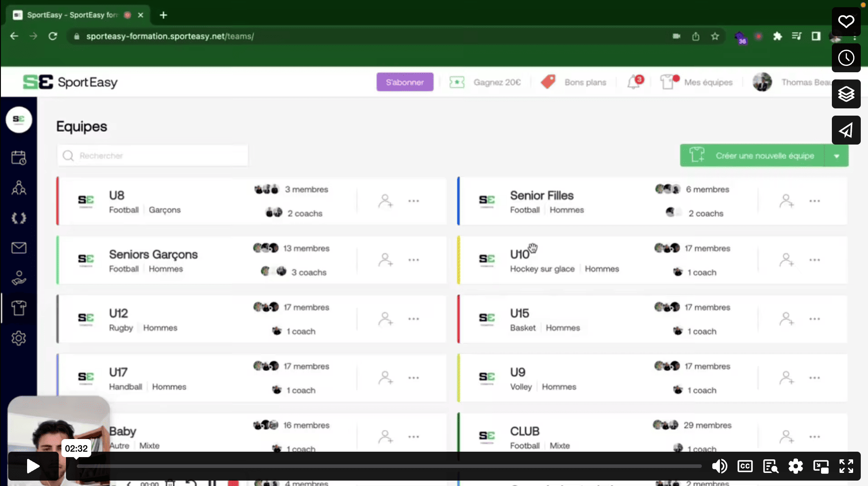Open the more options menu for U15
868x486 pixels.
pyautogui.click(x=815, y=319)
